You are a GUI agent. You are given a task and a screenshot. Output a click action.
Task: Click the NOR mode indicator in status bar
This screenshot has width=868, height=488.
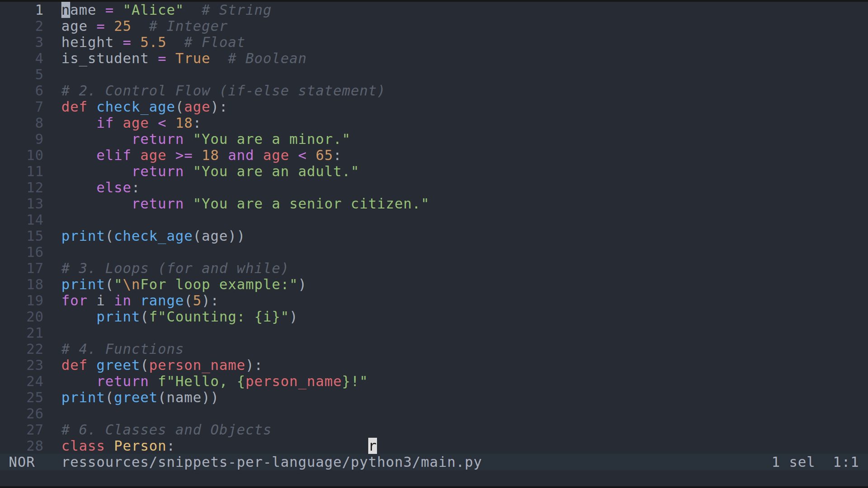tap(22, 462)
